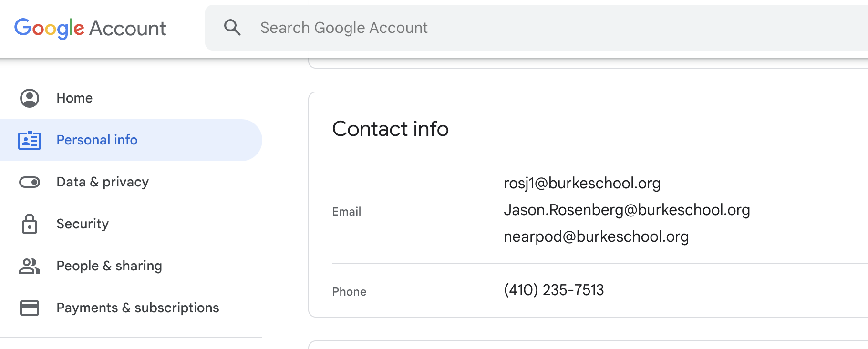Screen dimensions: 868x349
Task: Click the Jason.Rosenberg@burkeschool.org email address
Action: [x=627, y=210]
